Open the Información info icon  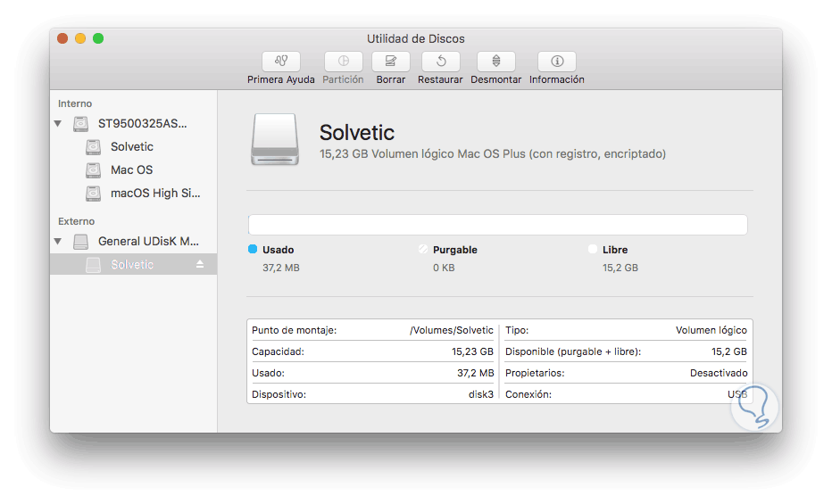(557, 62)
